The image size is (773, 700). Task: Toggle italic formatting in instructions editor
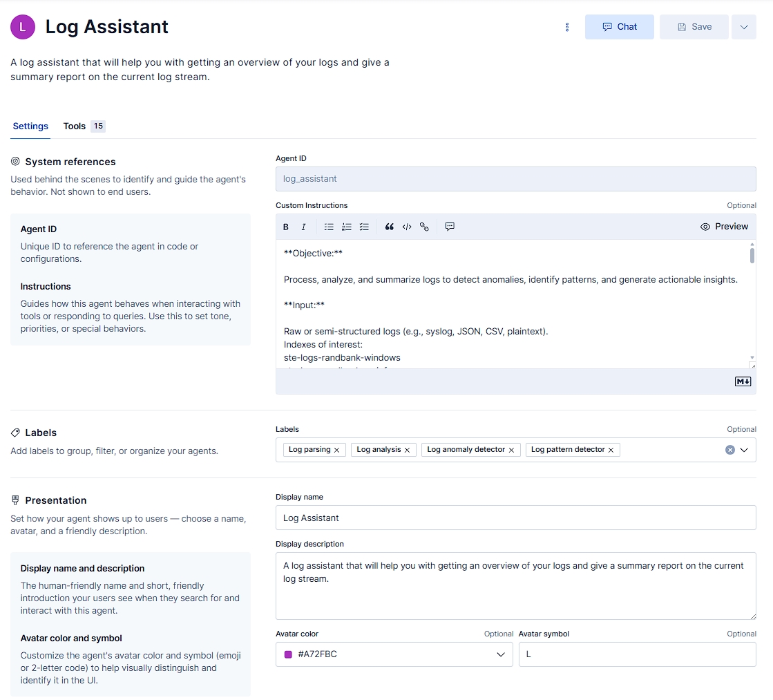pyautogui.click(x=304, y=227)
